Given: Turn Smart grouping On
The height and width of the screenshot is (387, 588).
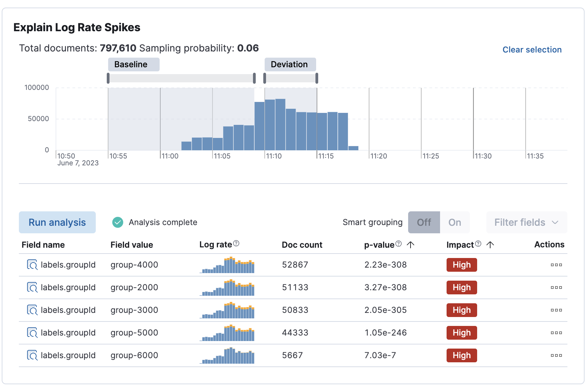Looking at the screenshot, I should (454, 222).
